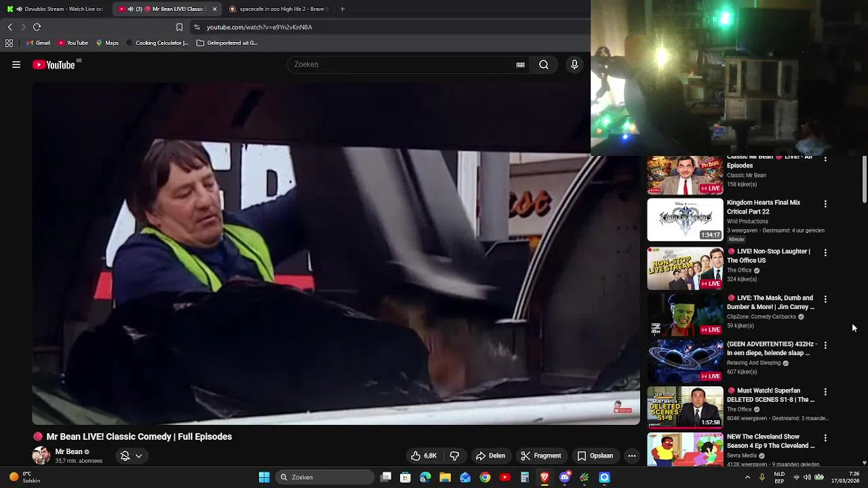Image resolution: width=868 pixels, height=488 pixels.
Task: Open Maps bookmark
Action: point(107,43)
